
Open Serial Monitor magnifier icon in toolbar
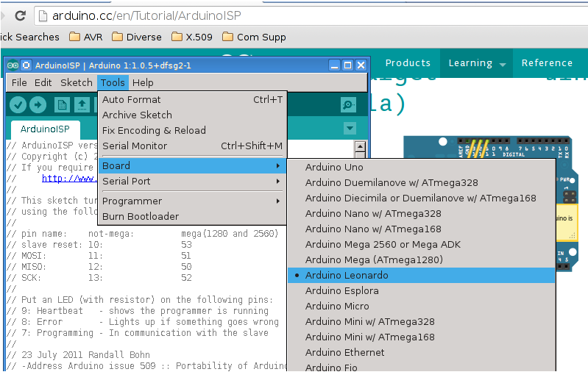(x=349, y=105)
